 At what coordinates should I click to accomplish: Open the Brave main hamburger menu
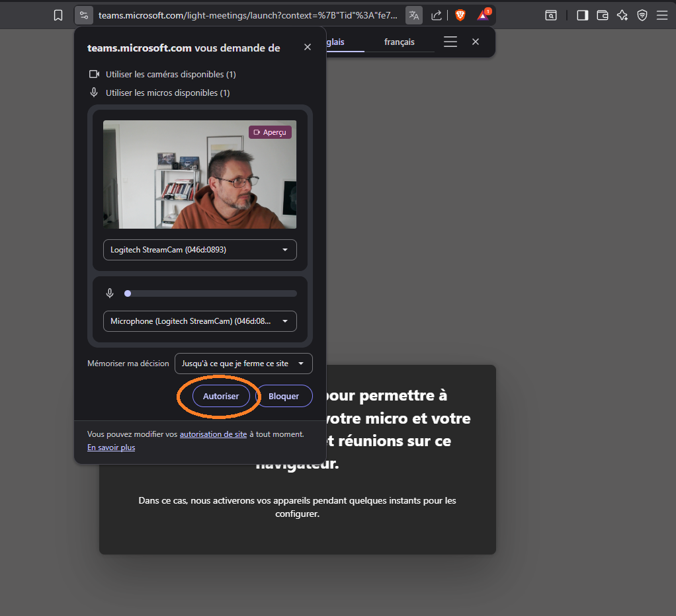coord(662,15)
